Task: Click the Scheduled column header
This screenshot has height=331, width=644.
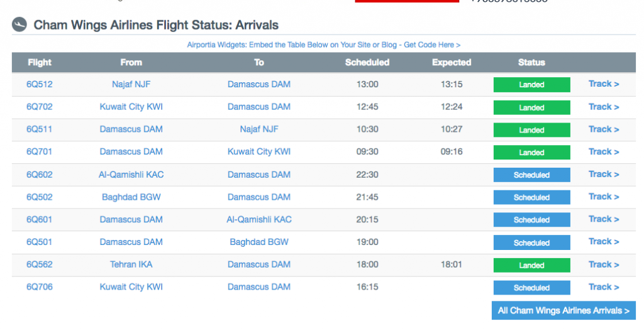Action: [x=367, y=62]
